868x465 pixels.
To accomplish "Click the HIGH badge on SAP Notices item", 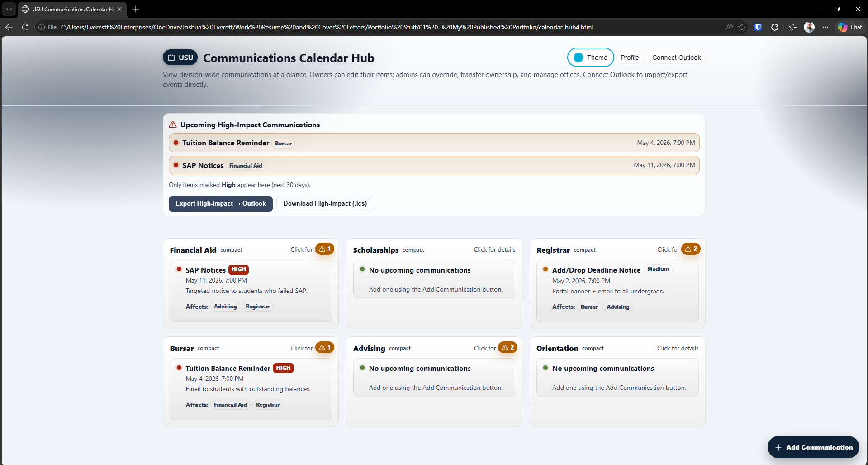I will pyautogui.click(x=238, y=269).
